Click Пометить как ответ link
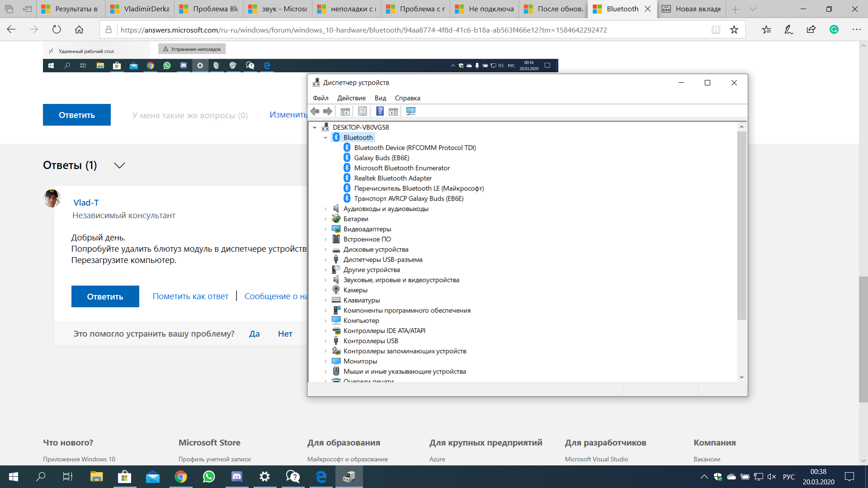Image resolution: width=868 pixels, height=488 pixels. click(190, 296)
